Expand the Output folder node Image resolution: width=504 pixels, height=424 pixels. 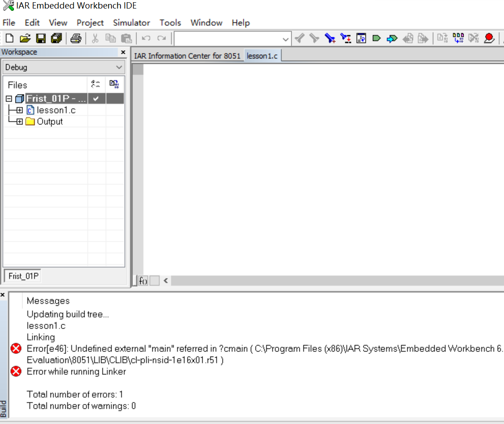pos(20,122)
